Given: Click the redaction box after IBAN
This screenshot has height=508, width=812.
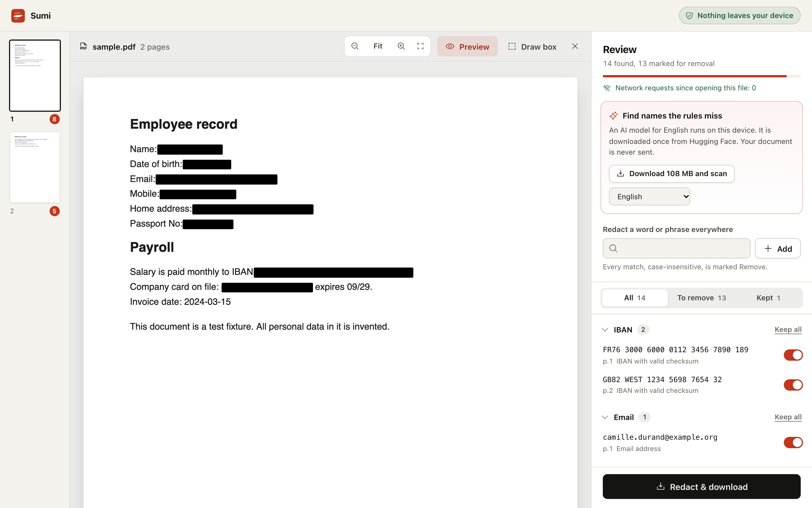Looking at the screenshot, I should click(x=334, y=272).
